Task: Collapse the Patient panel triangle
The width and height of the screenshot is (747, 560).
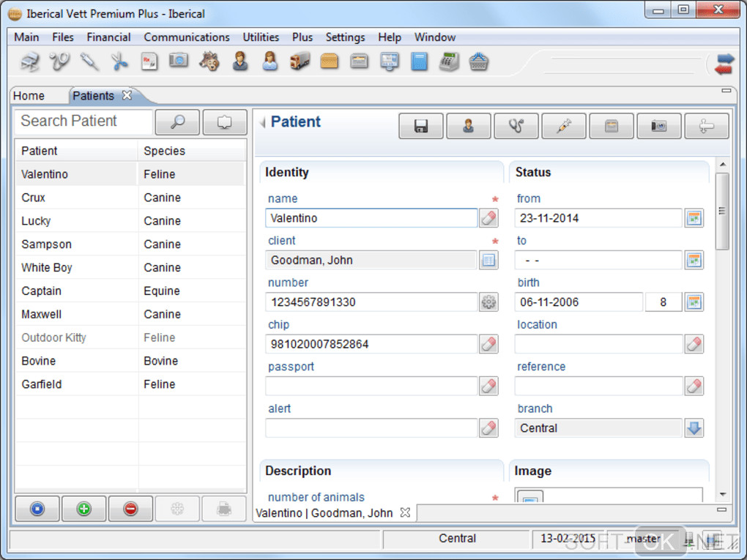Action: (262, 122)
